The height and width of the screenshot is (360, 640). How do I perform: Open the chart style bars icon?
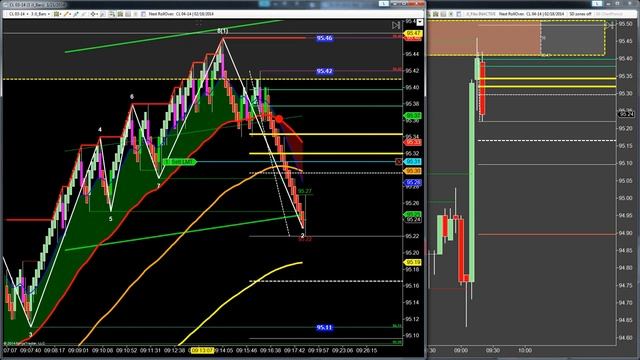click(x=57, y=14)
